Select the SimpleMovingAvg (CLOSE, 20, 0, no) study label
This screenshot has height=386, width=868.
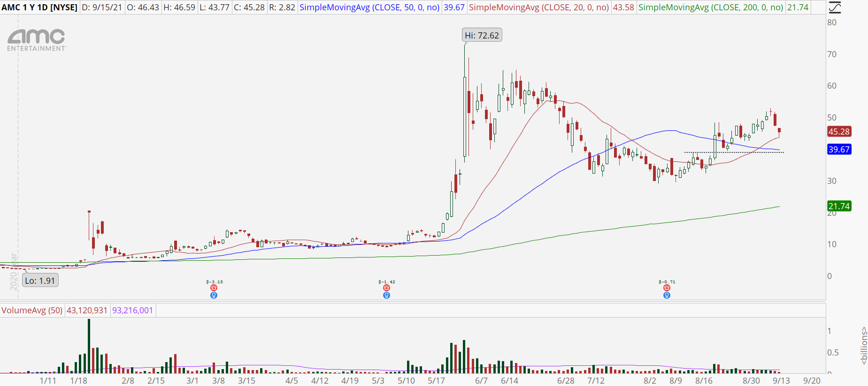click(x=539, y=8)
